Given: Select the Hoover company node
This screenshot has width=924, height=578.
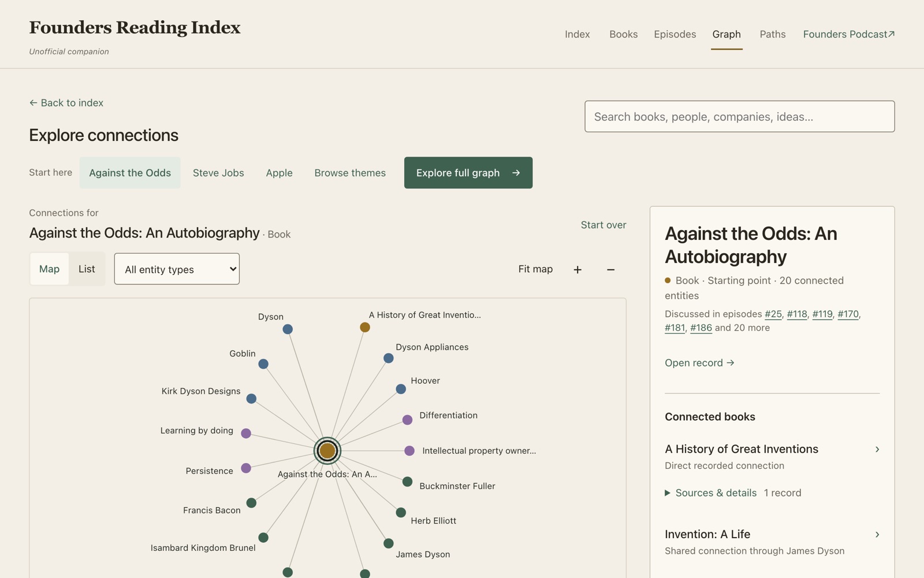Looking at the screenshot, I should pyautogui.click(x=401, y=389).
